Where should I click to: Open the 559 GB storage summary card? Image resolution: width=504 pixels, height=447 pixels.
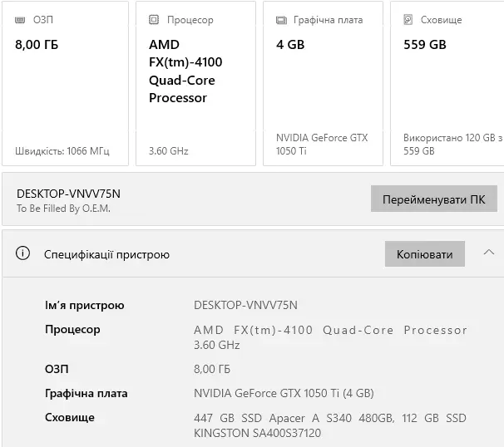447,83
